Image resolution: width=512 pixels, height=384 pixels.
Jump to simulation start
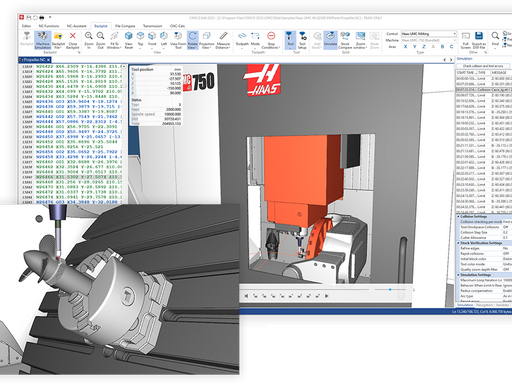click(x=246, y=296)
